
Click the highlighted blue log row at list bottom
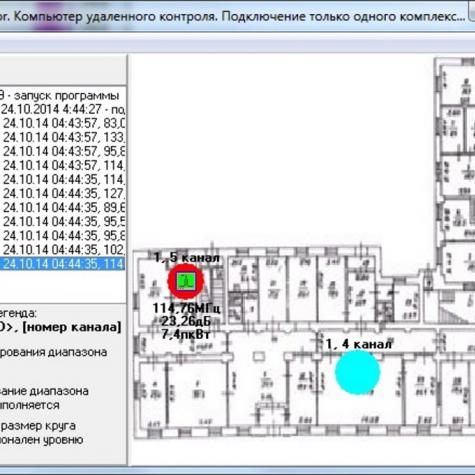63,264
